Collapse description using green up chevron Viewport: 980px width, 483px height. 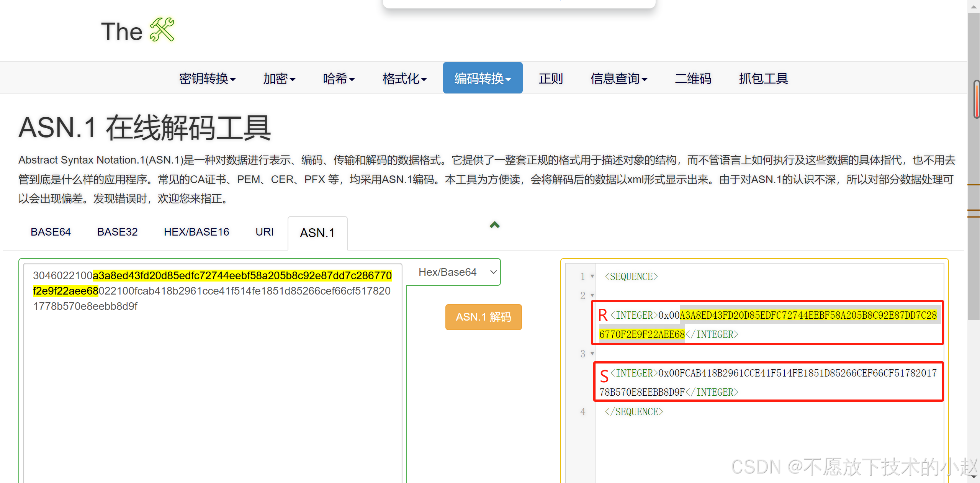(494, 225)
